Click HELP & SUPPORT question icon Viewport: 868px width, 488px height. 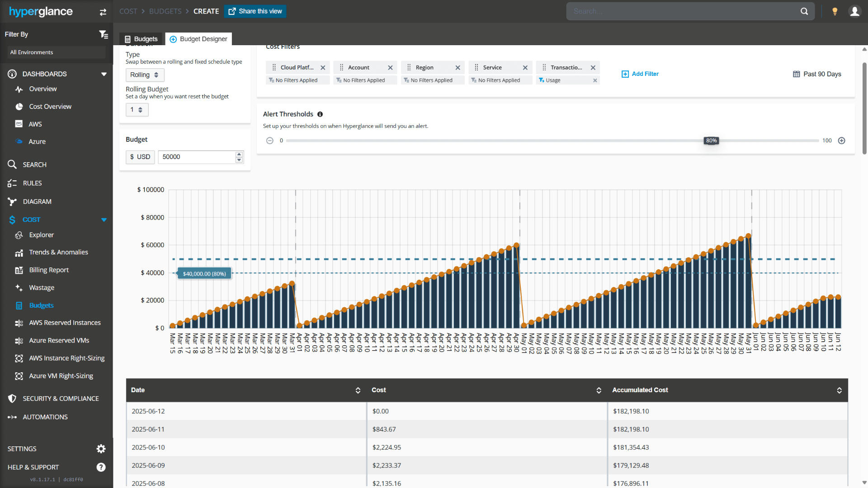click(x=101, y=467)
